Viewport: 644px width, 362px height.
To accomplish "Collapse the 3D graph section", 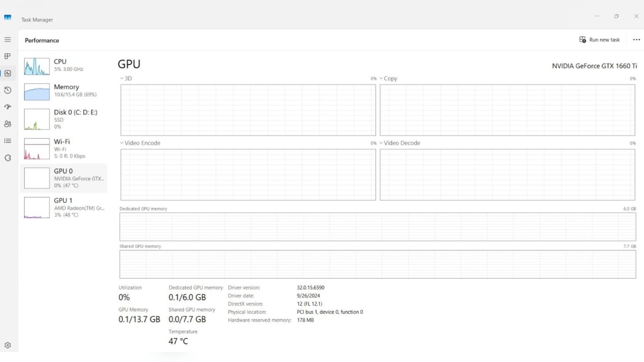I will click(x=121, y=78).
